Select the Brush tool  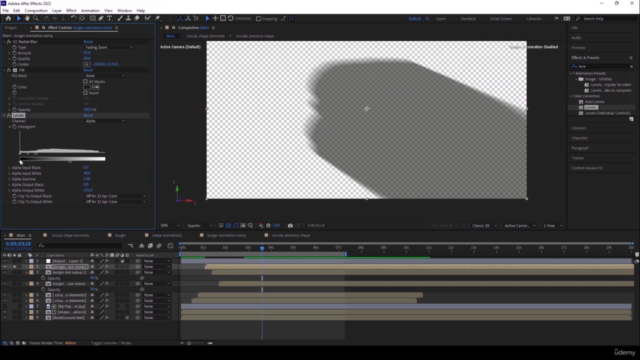coord(120,18)
